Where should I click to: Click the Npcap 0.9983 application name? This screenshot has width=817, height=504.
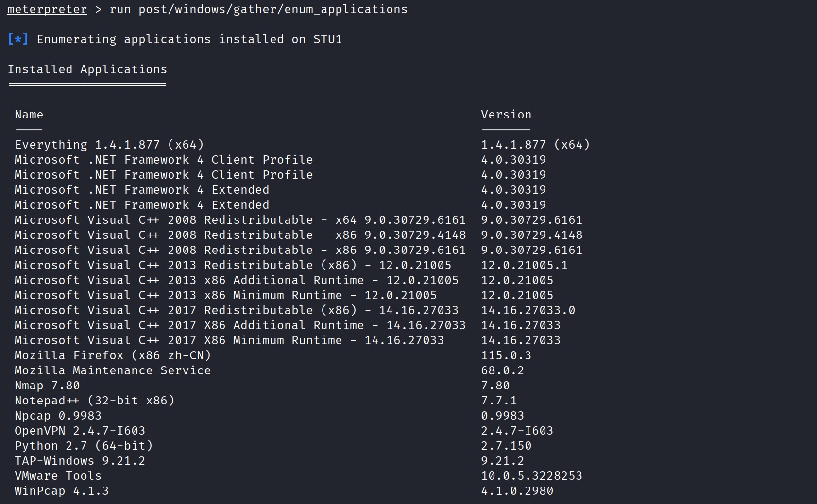[x=58, y=416]
